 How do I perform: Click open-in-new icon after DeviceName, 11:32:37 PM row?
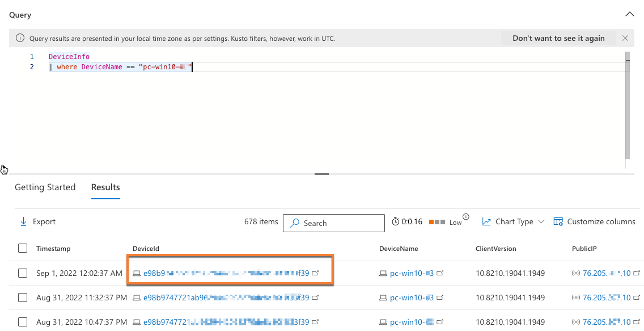[x=440, y=297]
